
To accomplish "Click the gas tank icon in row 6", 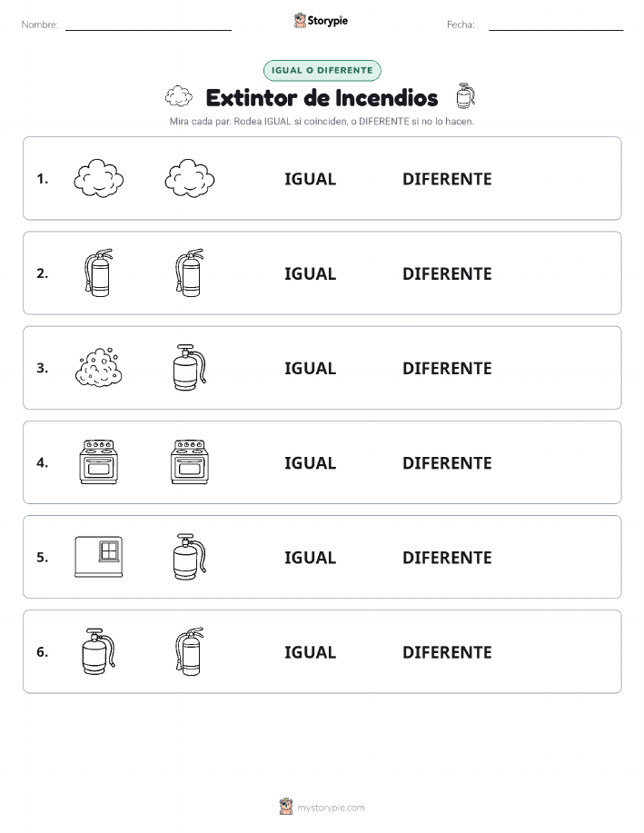I will coord(99,651).
